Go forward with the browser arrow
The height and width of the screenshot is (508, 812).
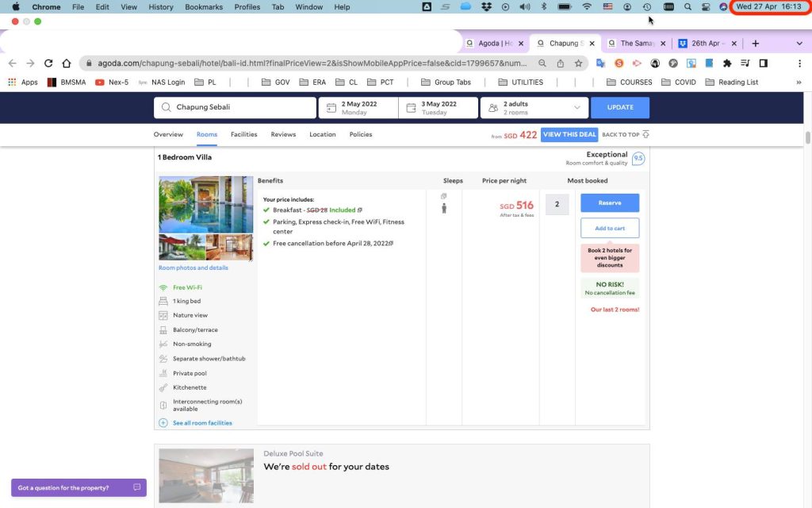[31, 63]
